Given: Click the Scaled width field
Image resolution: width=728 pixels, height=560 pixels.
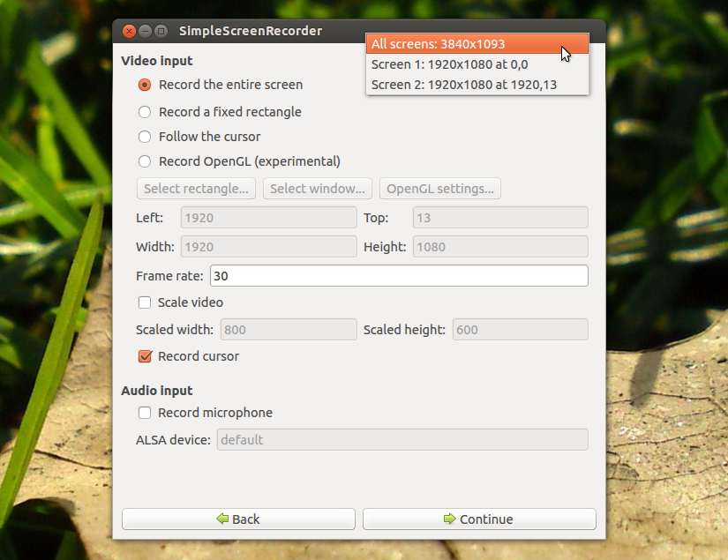Looking at the screenshot, I should 289,330.
